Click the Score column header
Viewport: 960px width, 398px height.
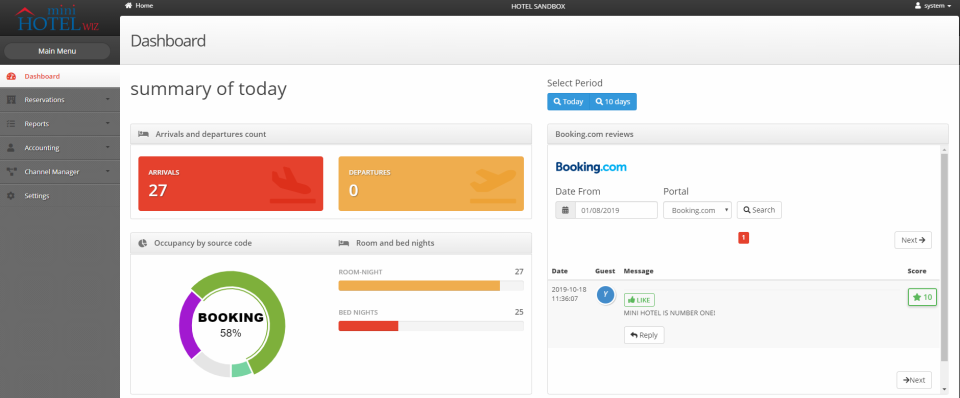click(917, 271)
